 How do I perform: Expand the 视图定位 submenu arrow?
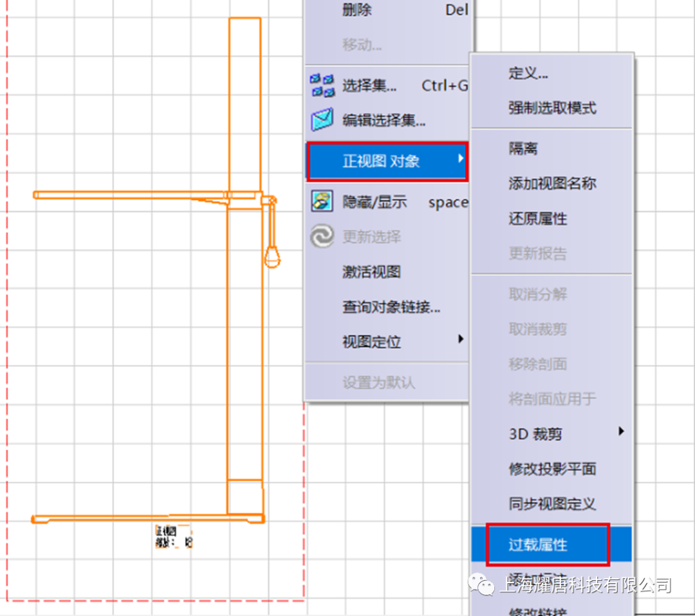click(x=461, y=339)
